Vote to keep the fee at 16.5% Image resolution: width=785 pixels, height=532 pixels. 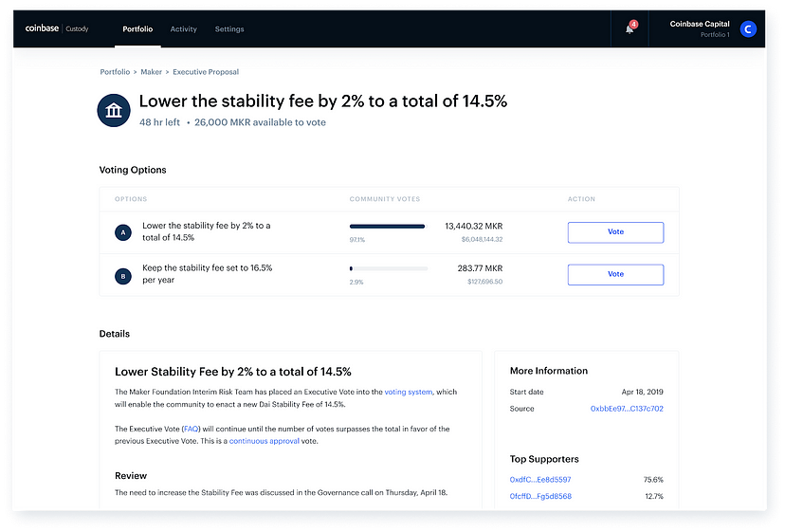coord(616,274)
